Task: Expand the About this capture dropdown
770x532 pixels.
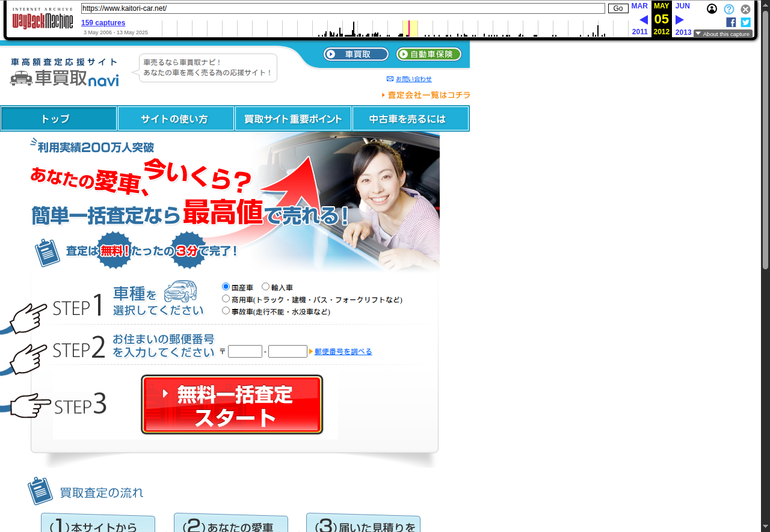Action: (x=722, y=34)
